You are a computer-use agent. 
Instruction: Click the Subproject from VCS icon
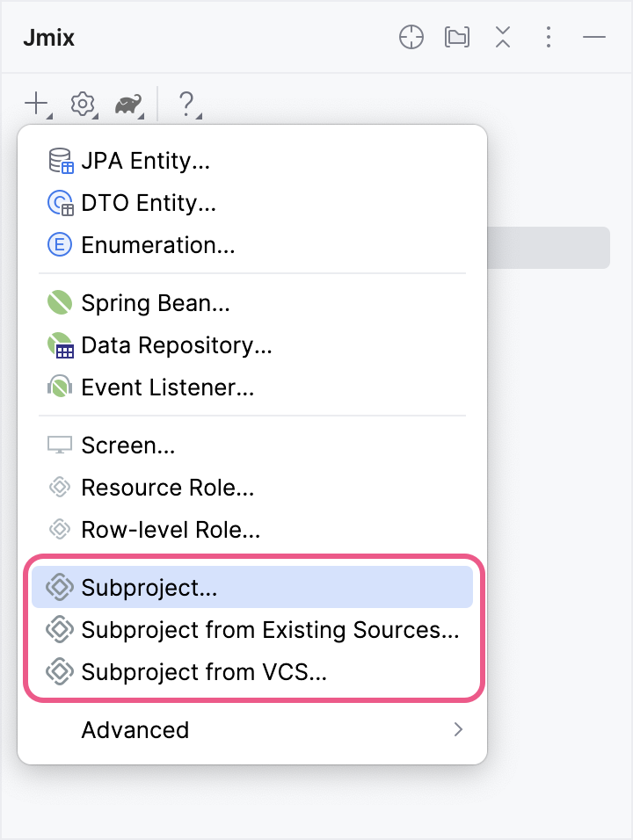point(59,672)
